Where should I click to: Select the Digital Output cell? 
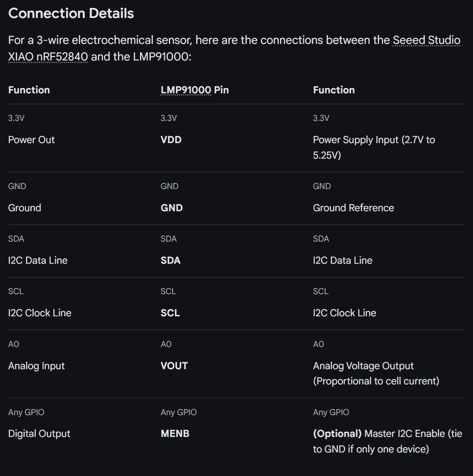[x=39, y=434]
